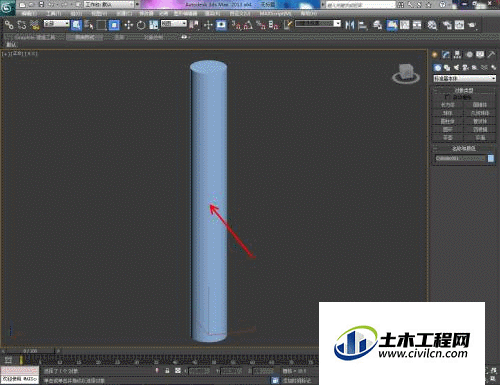500x385 pixels.
Task: Click Edit Named Selection Sets icon
Action: 288,25
